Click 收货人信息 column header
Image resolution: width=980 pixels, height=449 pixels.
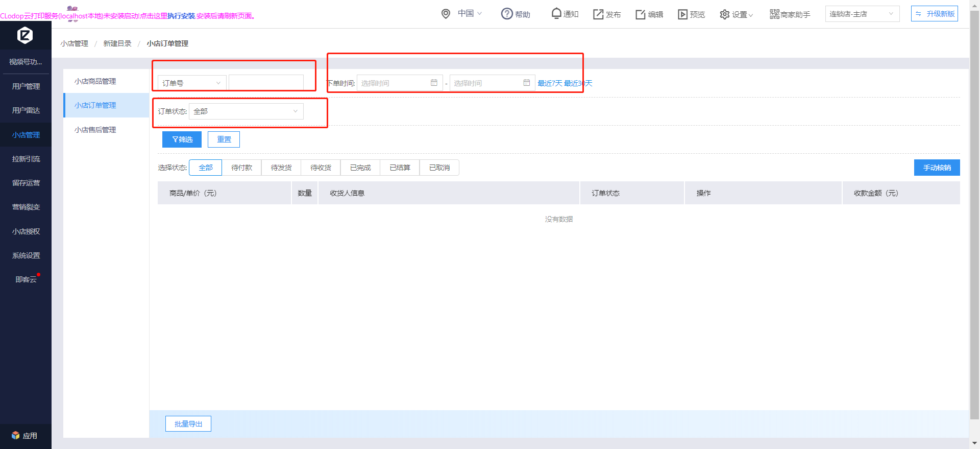(x=449, y=193)
